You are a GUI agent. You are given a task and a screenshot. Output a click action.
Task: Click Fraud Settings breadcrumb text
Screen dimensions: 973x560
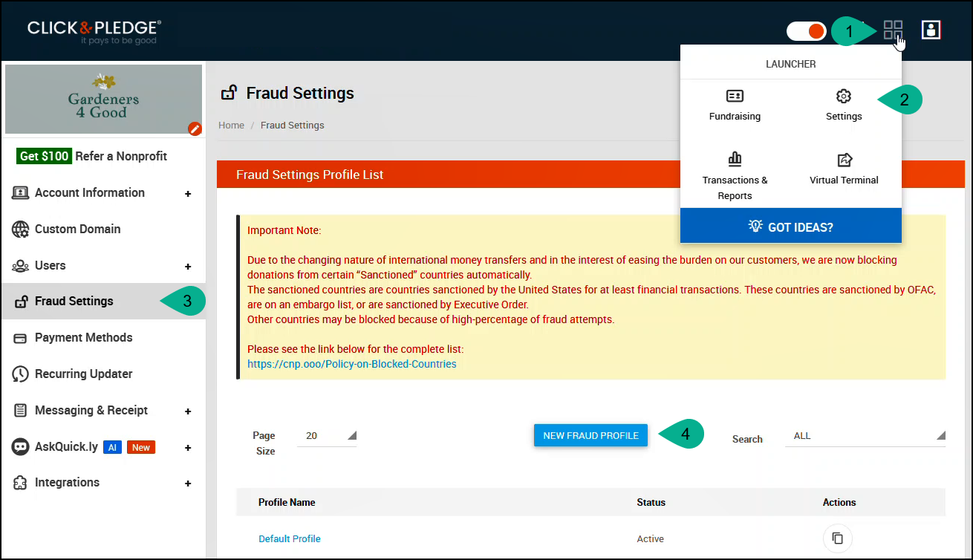pos(293,126)
